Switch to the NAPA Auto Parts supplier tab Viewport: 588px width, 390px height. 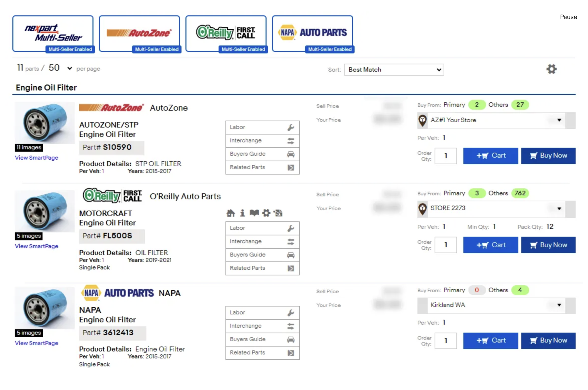click(x=313, y=34)
